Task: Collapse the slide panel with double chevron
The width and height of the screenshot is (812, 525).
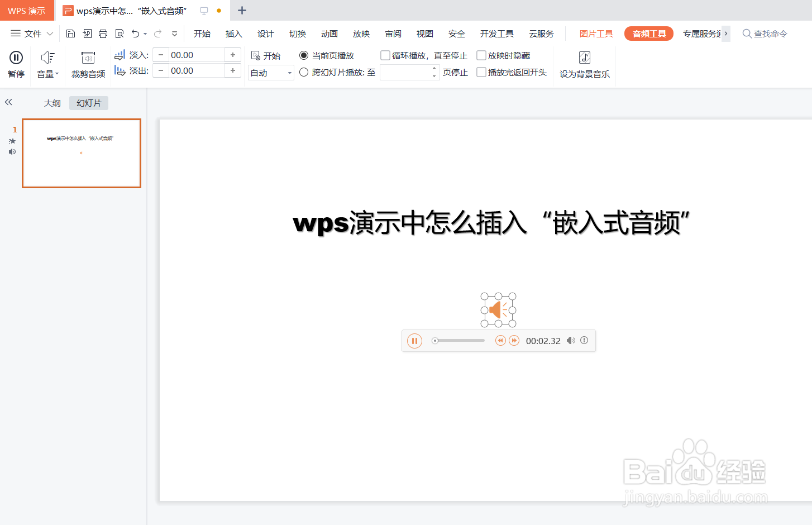Action: (x=8, y=102)
